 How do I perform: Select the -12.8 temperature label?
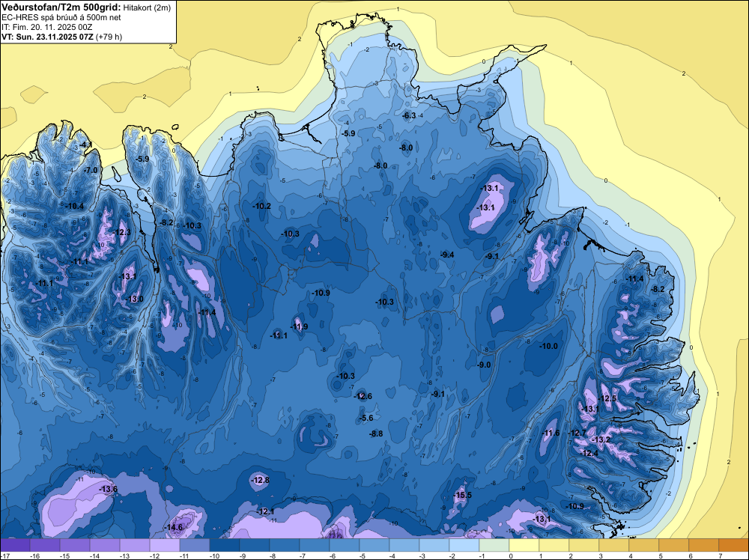(x=261, y=480)
